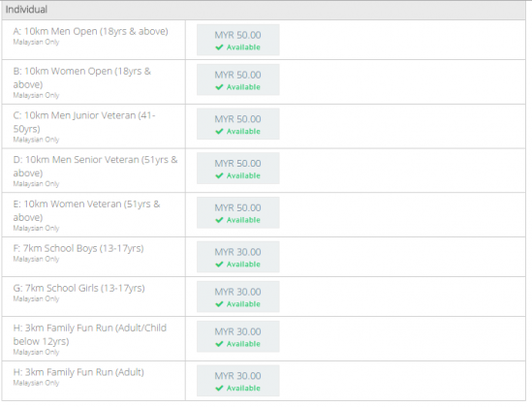Open the D: 10km Men Senior Veteran title

click(x=95, y=167)
